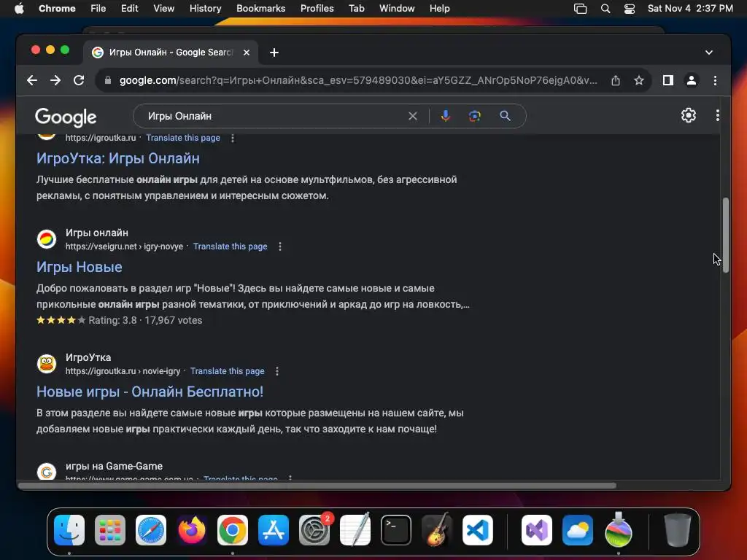Open GarageBand from the dock
The width and height of the screenshot is (747, 560).
click(437, 530)
